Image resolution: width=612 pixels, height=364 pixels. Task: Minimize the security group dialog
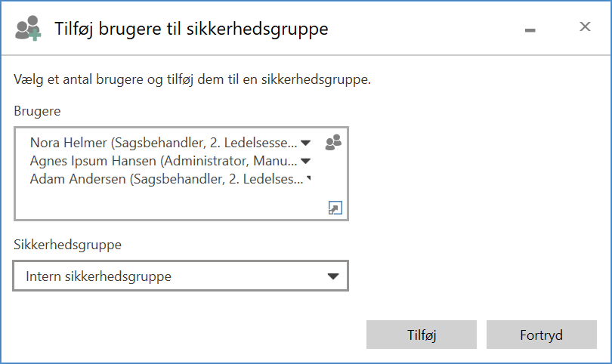(x=530, y=29)
